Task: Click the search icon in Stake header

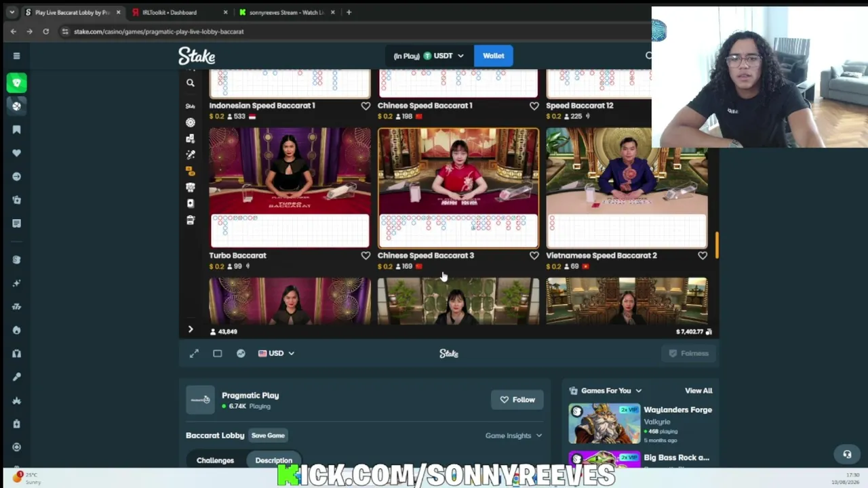Action: coord(648,56)
